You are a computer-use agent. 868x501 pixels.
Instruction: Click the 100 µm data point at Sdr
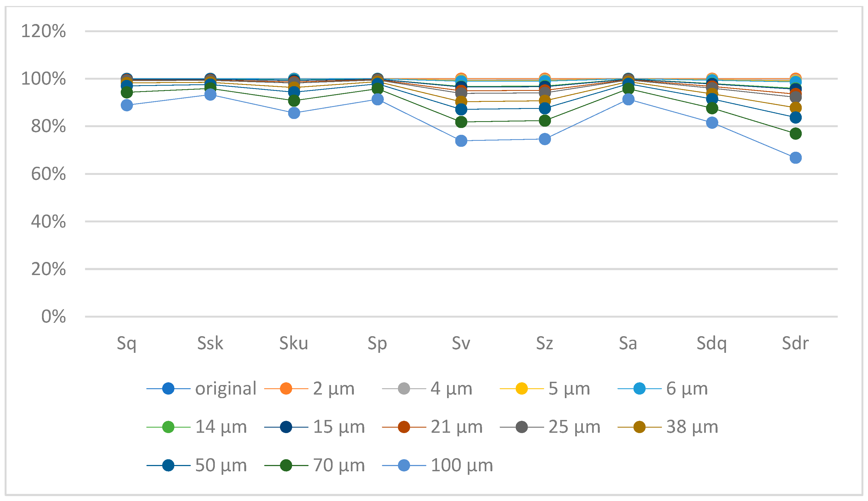[x=795, y=158]
